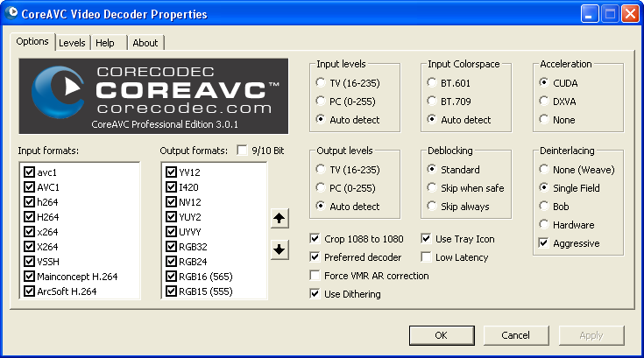The height and width of the screenshot is (358, 644).
Task: Toggle Crop 1088 to 1080
Action: (x=315, y=239)
